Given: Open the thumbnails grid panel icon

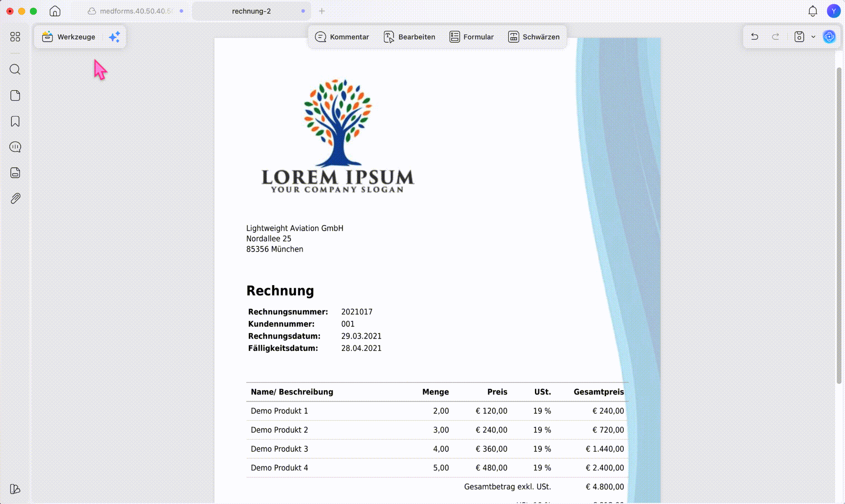Looking at the screenshot, I should pos(15,37).
